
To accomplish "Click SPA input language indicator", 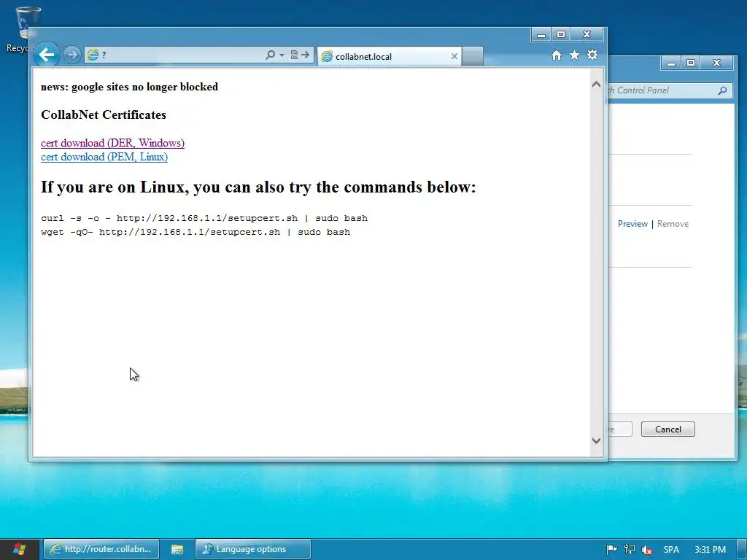I will click(671, 550).
